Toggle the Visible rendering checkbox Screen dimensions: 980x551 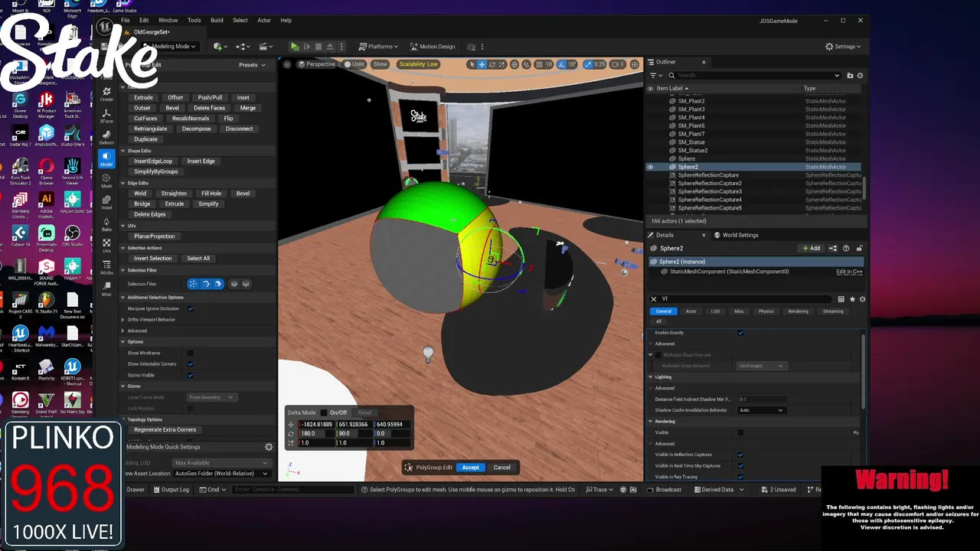tap(740, 433)
